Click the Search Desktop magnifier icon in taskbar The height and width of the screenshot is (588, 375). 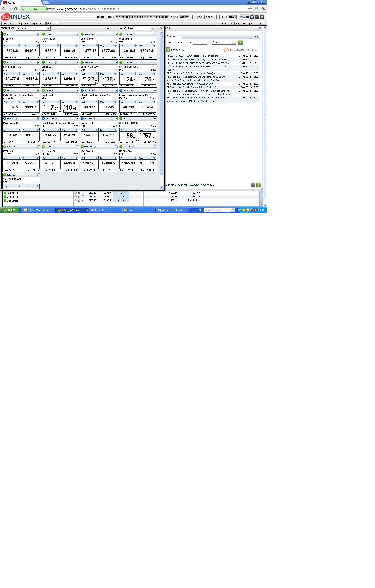[233, 210]
